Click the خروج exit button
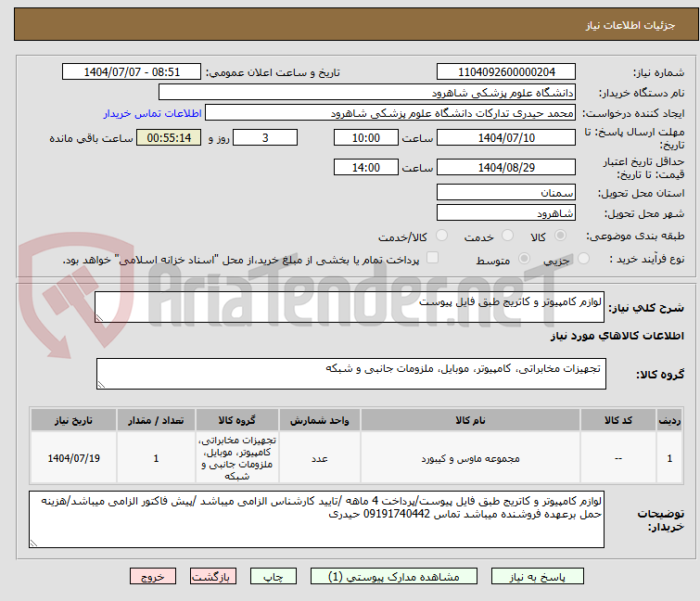The image size is (700, 601). point(153,577)
